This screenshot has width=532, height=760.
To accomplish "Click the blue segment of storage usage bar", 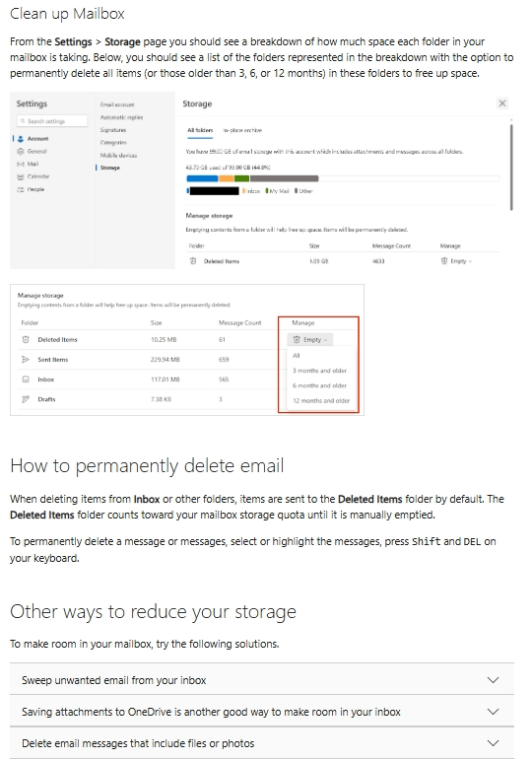I will point(202,178).
